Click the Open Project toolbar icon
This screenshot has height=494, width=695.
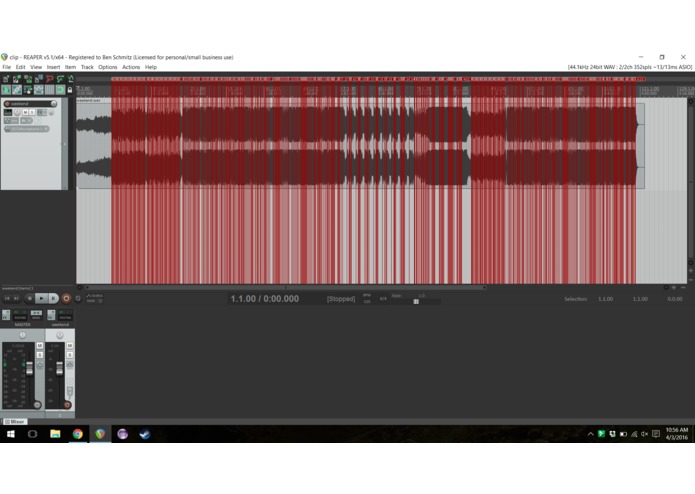17,78
